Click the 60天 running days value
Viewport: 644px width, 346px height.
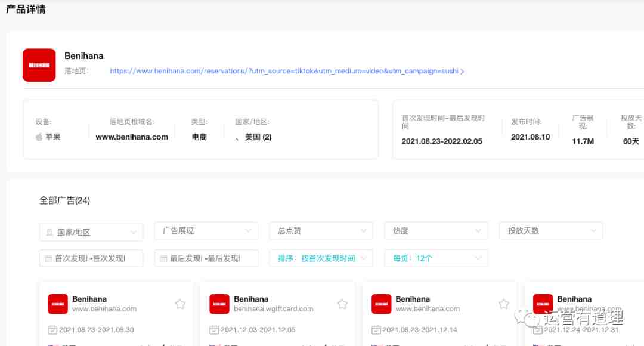click(631, 141)
